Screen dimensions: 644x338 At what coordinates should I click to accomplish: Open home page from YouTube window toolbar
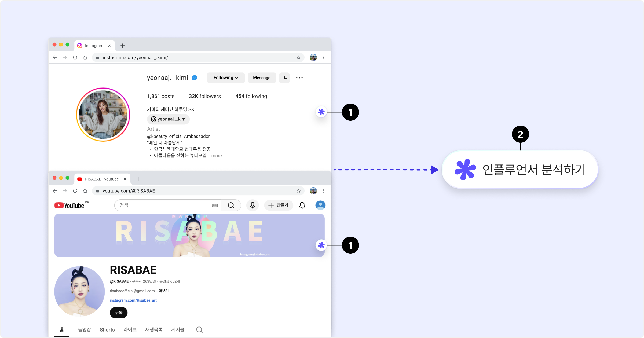click(85, 191)
